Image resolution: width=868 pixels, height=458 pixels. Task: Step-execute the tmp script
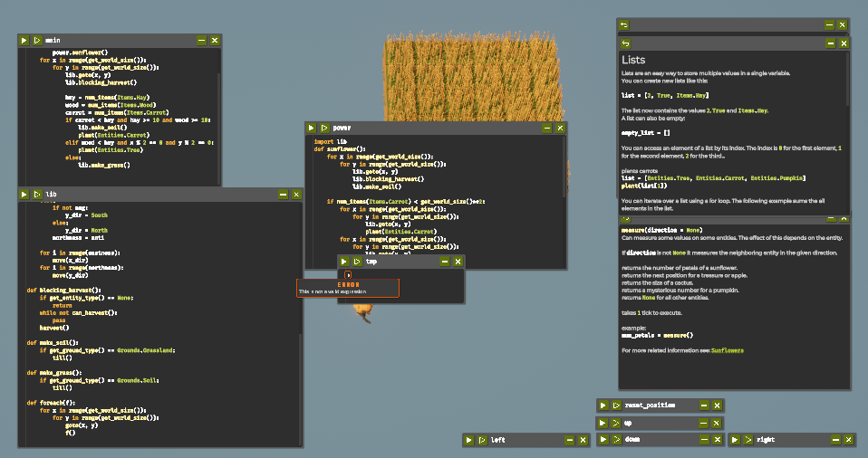(357, 262)
